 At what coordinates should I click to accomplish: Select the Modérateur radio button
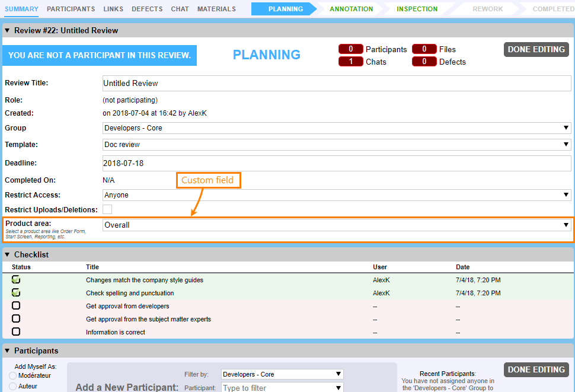pyautogui.click(x=12, y=375)
